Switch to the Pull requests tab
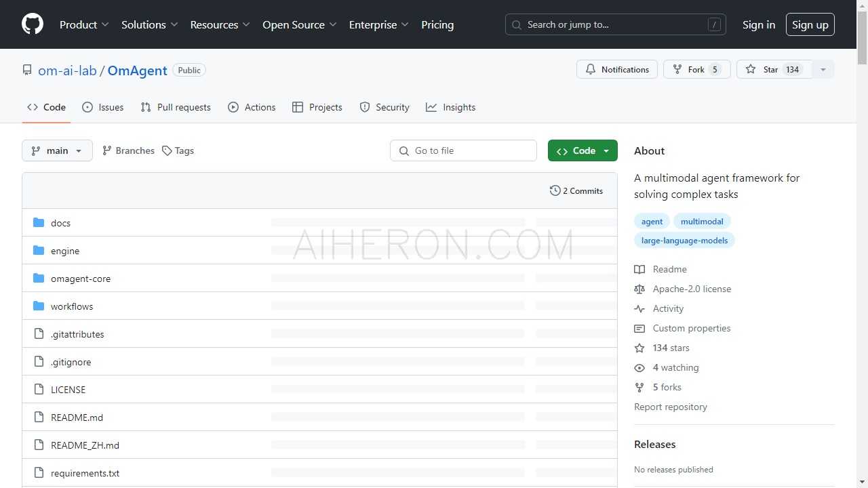This screenshot has height=488, width=868. pyautogui.click(x=176, y=107)
